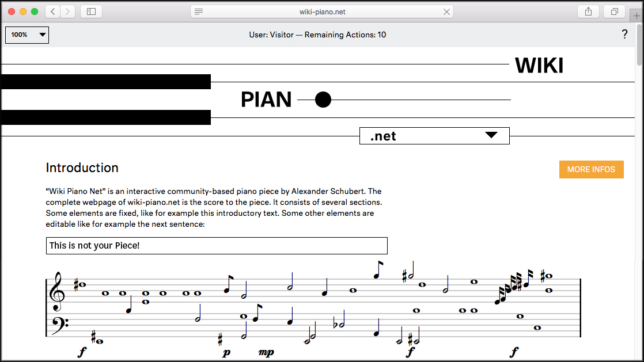This screenshot has height=362, width=644.
Task: Click the green full-screen window button
Action: [35, 12]
